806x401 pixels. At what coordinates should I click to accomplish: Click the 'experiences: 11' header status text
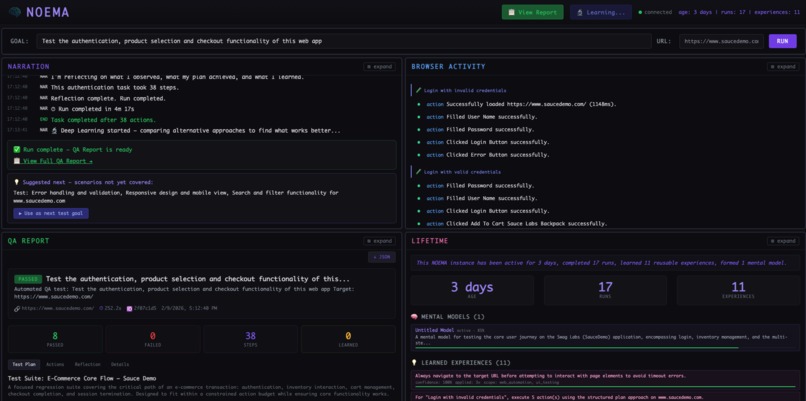777,12
